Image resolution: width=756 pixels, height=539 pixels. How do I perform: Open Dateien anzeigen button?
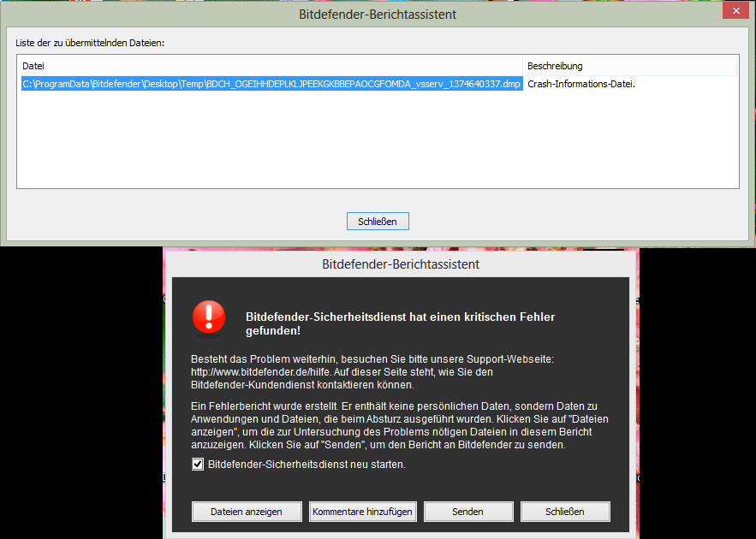(247, 512)
